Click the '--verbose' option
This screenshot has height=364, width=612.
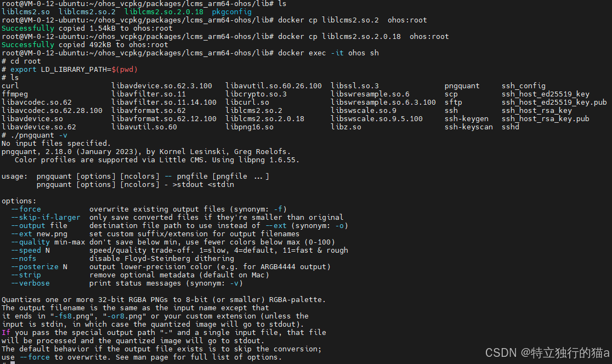tap(31, 283)
